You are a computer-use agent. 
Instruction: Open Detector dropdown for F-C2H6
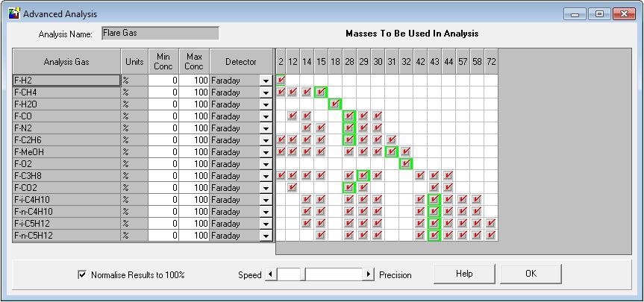266,140
